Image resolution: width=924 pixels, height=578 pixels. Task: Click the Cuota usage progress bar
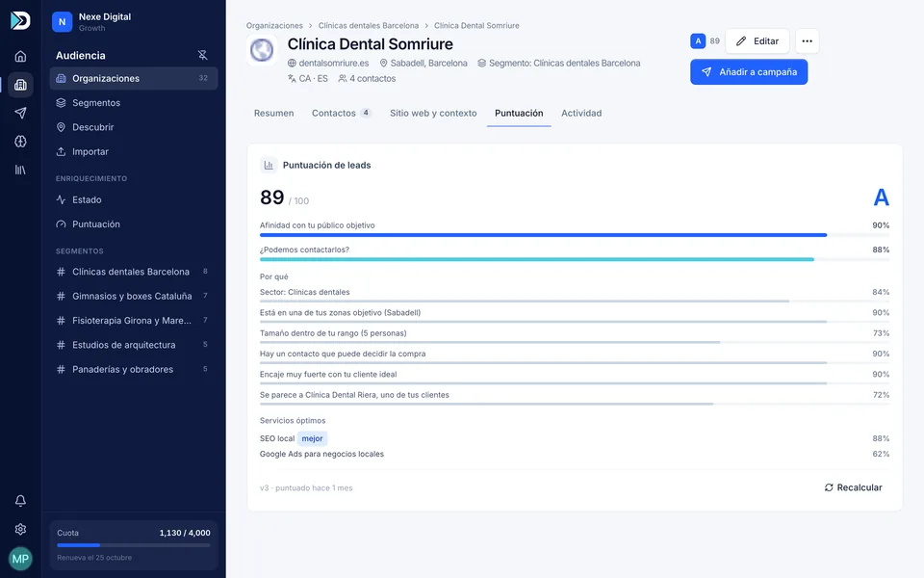(x=134, y=545)
